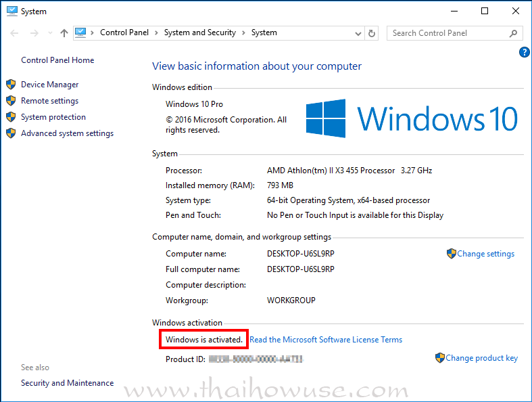Expand chevron before Control Panel breadcrumb

tap(92, 33)
